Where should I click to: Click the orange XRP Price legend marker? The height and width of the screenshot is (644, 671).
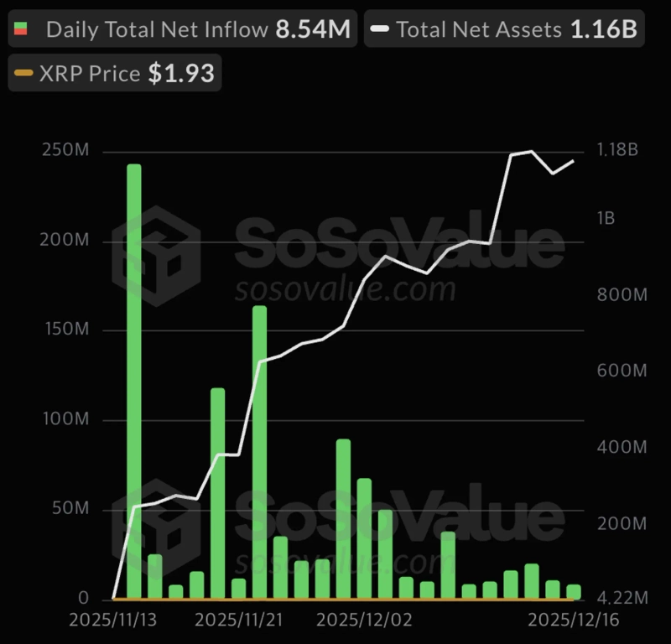(x=23, y=74)
